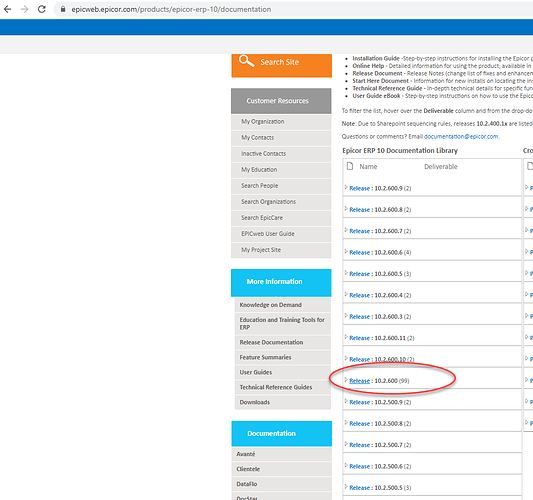Expand the Release 10.2.600 (99) group

[346, 380]
